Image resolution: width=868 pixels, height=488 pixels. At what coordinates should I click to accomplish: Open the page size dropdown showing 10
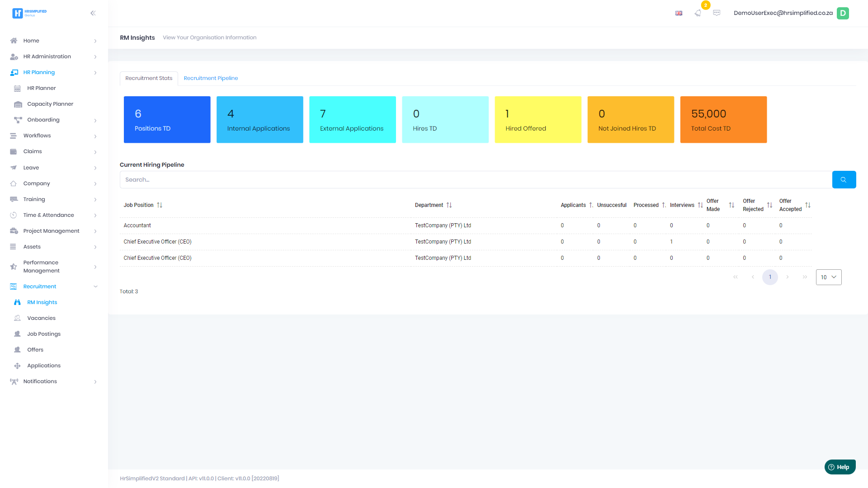(x=828, y=277)
